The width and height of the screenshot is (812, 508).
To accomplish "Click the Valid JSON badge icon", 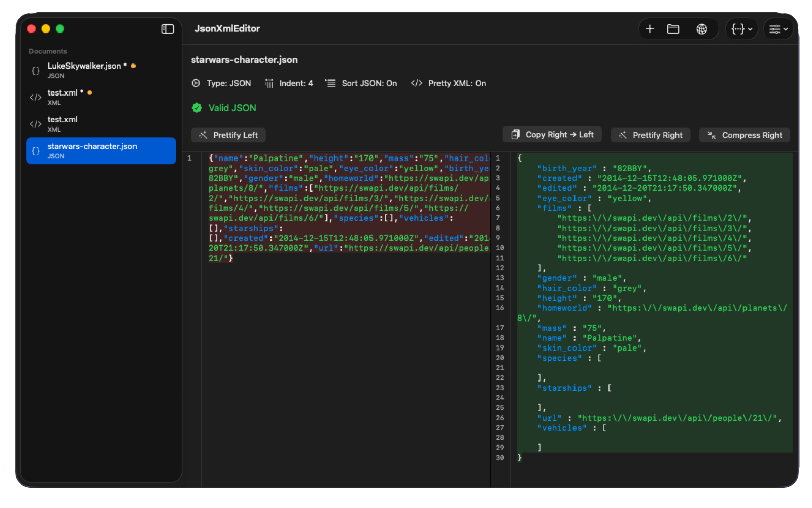I will coord(197,108).
